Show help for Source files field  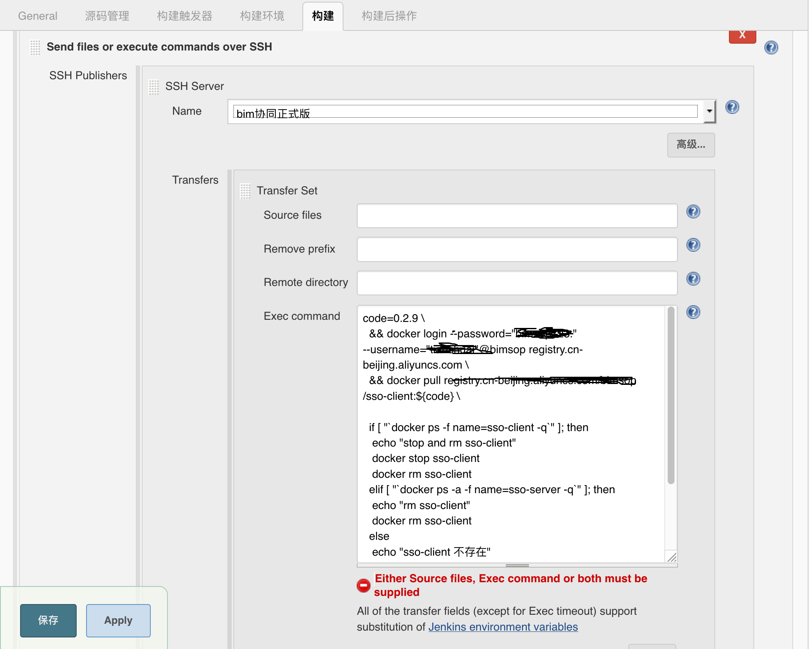(x=693, y=211)
